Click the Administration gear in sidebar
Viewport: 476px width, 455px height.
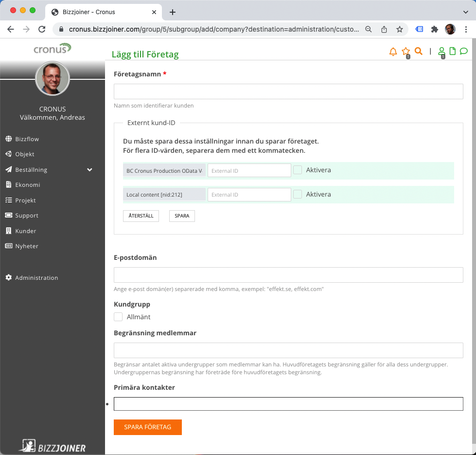[8, 277]
